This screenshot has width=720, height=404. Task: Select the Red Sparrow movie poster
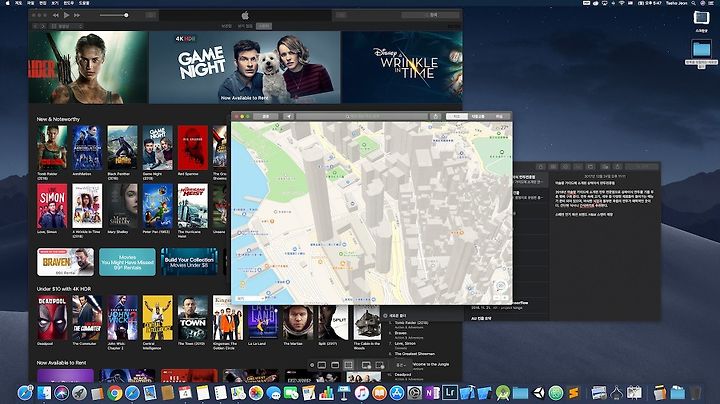[193, 148]
